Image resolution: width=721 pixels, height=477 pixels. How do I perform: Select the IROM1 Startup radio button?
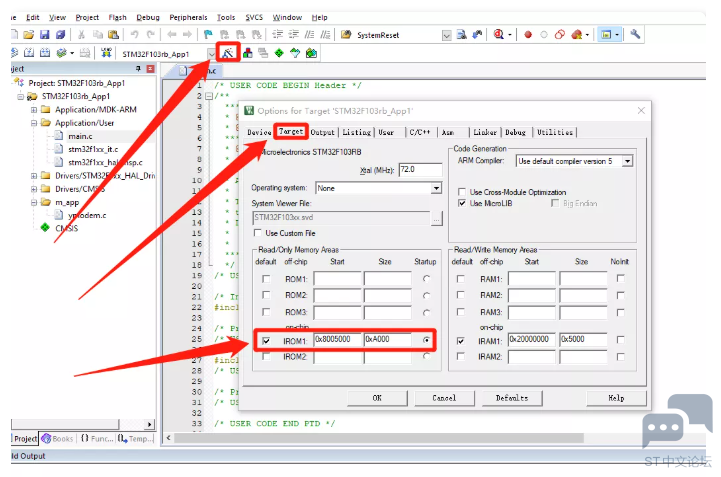point(427,340)
